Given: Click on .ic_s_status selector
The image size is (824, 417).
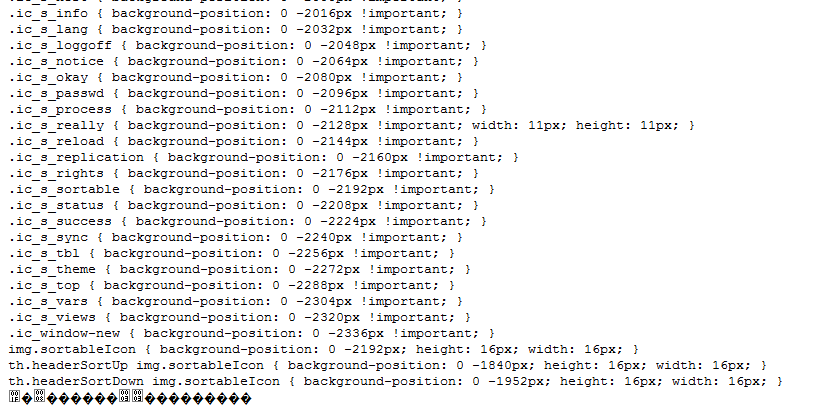Looking at the screenshot, I should pyautogui.click(x=56, y=205).
